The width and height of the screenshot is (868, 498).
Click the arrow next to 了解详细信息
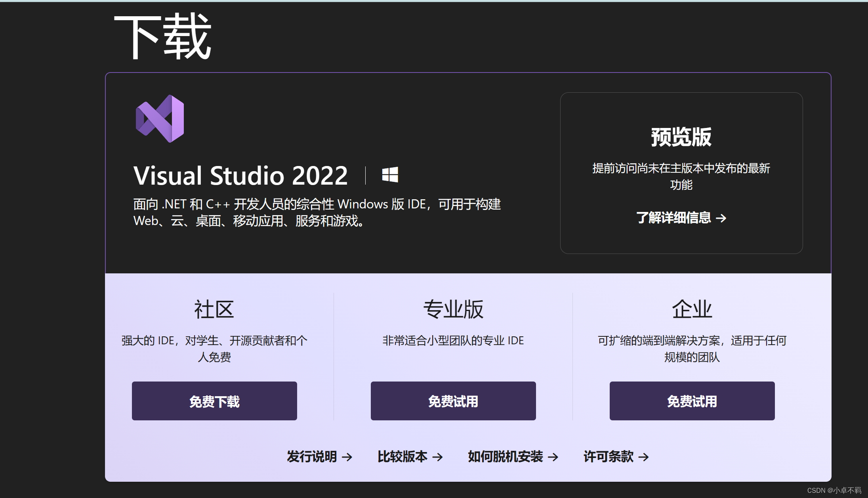[722, 218]
